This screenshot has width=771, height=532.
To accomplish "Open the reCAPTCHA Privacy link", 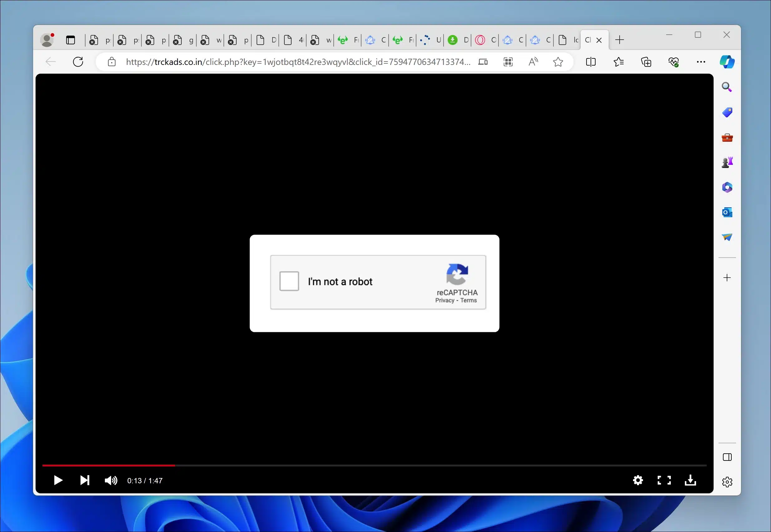I will (444, 300).
